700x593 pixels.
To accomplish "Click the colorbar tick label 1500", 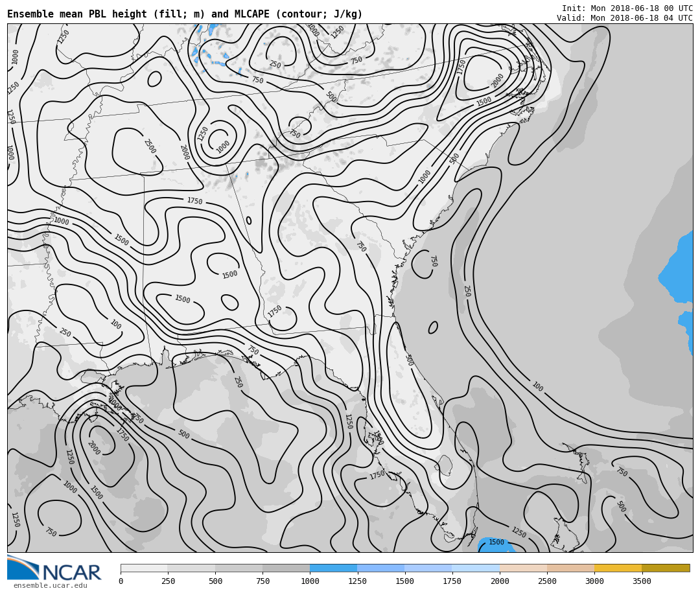I will tap(404, 581).
